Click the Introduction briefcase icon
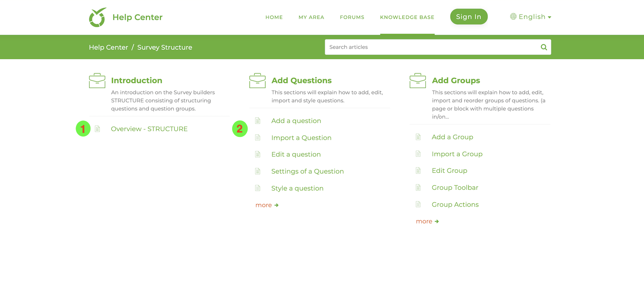Image resolution: width=644 pixels, height=290 pixels. point(97,81)
